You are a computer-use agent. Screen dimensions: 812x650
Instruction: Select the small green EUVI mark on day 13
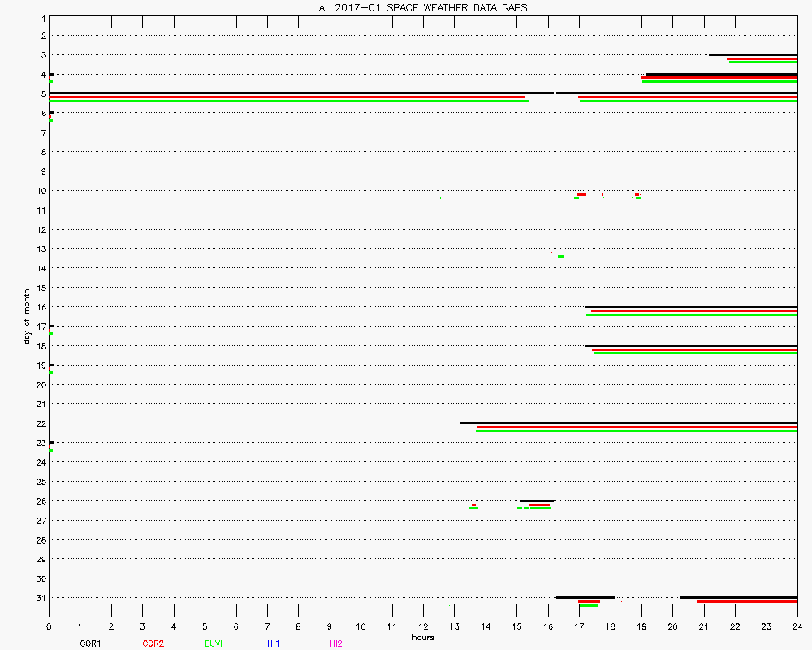click(560, 256)
